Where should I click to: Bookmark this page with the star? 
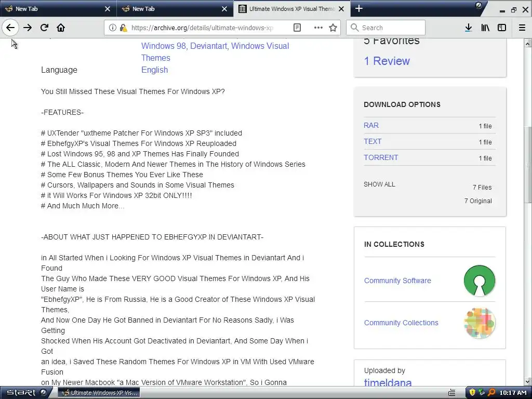click(x=333, y=28)
